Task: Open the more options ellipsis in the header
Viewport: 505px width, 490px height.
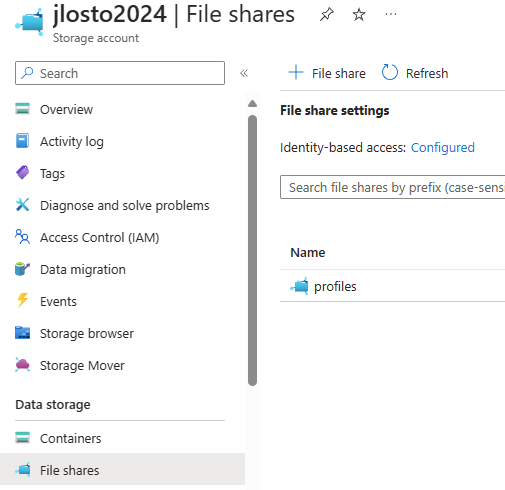Action: coord(391,14)
